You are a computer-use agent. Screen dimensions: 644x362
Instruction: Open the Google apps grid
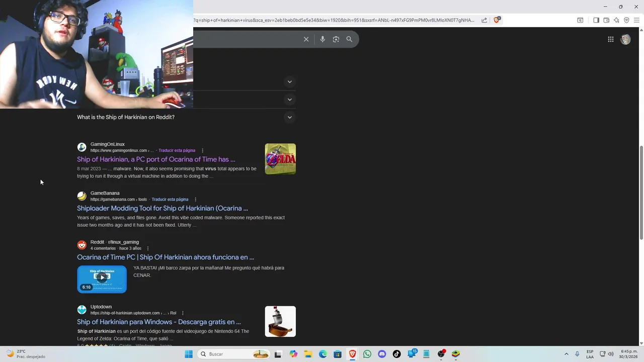[x=611, y=39]
